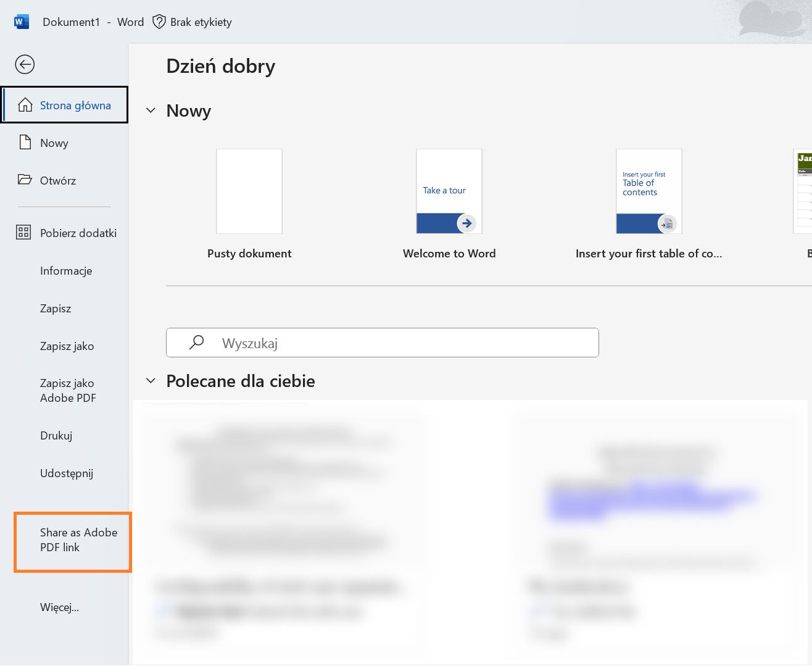This screenshot has width=812, height=666.
Task: Click the Nowy blank page icon
Action: [x=25, y=143]
